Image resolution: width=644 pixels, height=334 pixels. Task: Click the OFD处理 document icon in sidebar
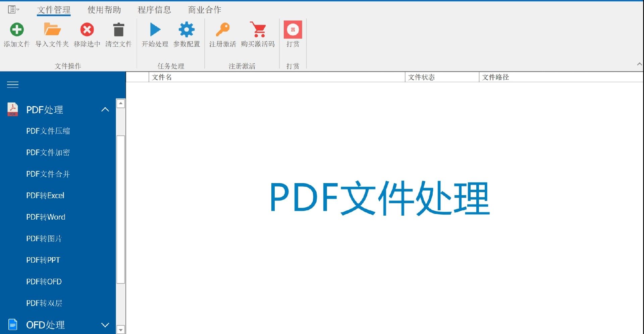tap(13, 325)
